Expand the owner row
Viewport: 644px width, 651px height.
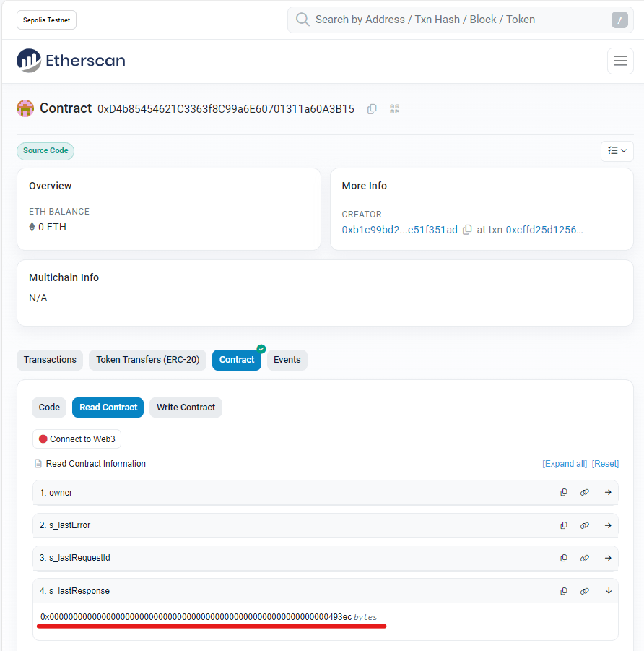pos(608,492)
